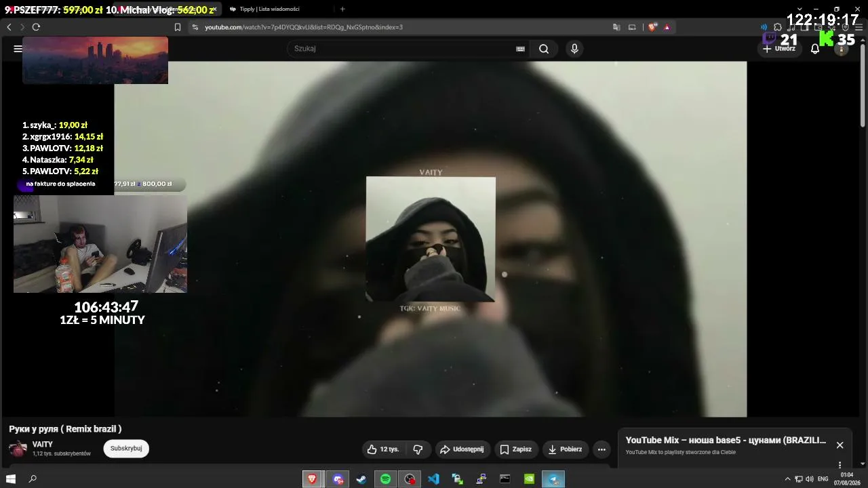868x488 pixels.
Task: Open the system volume control
Action: 809,479
